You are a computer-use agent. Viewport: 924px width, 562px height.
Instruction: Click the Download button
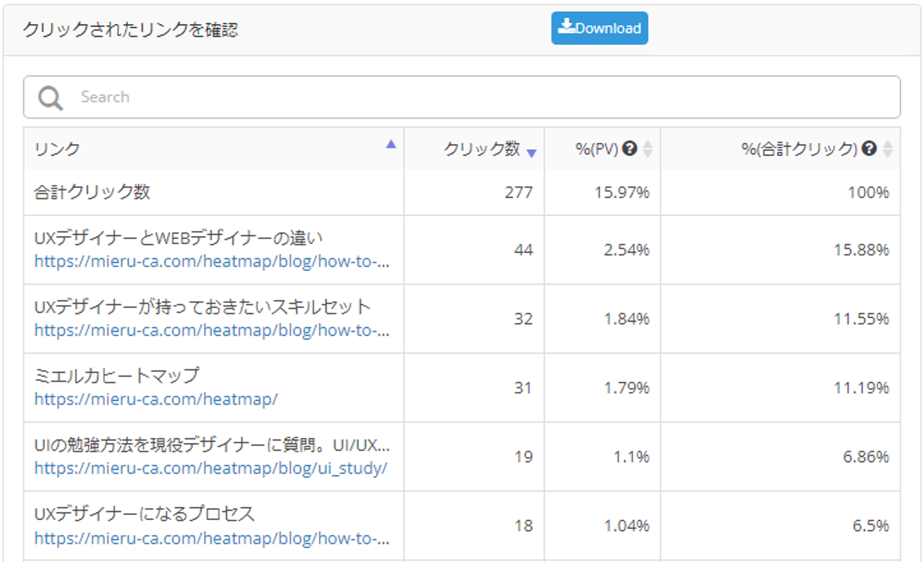click(599, 28)
